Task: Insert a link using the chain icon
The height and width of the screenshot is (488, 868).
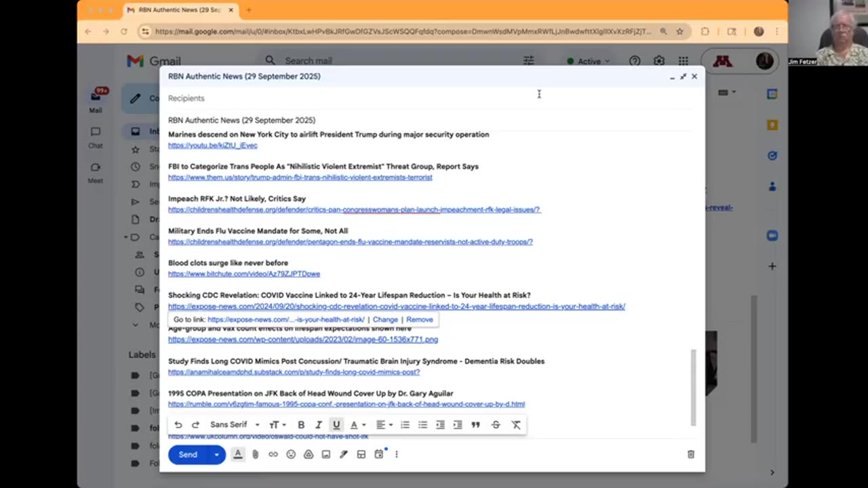Action: [x=273, y=454]
